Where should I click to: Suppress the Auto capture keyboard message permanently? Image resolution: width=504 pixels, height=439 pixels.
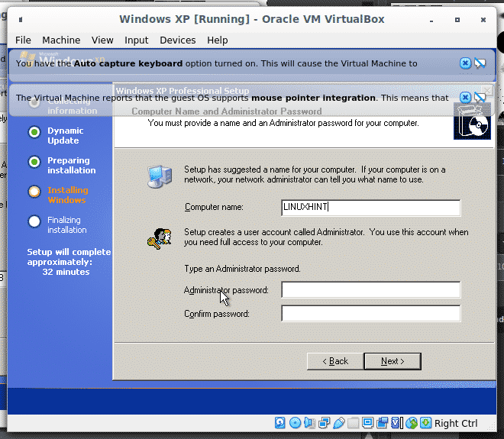(480, 63)
